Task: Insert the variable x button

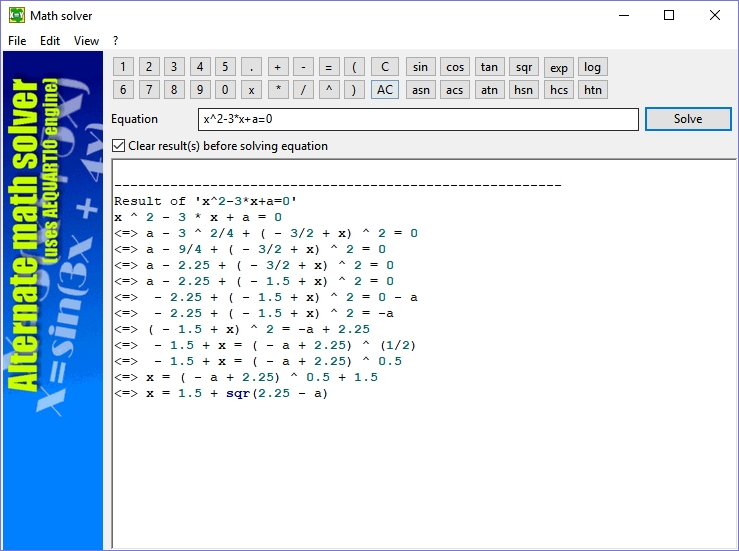Action: pyautogui.click(x=251, y=90)
